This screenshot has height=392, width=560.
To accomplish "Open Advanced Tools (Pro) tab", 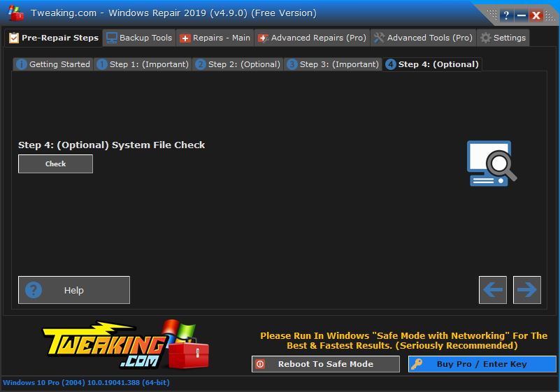I will (423, 38).
